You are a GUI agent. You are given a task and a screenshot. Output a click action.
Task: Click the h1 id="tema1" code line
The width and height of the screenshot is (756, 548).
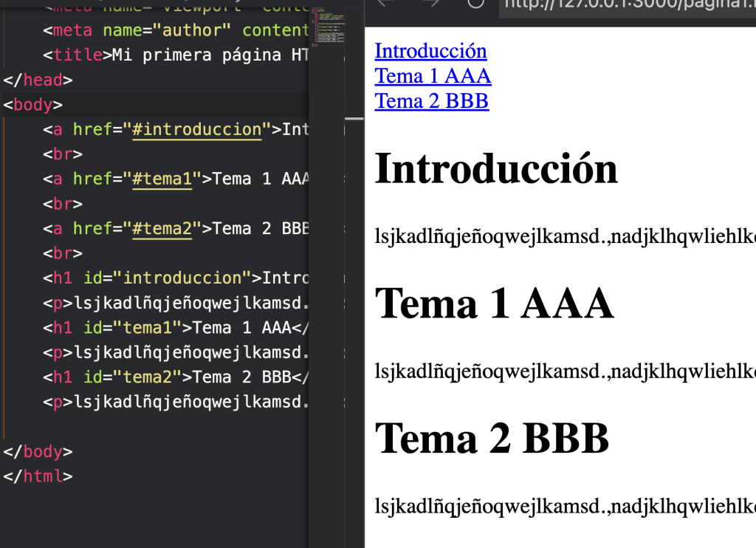[176, 328]
